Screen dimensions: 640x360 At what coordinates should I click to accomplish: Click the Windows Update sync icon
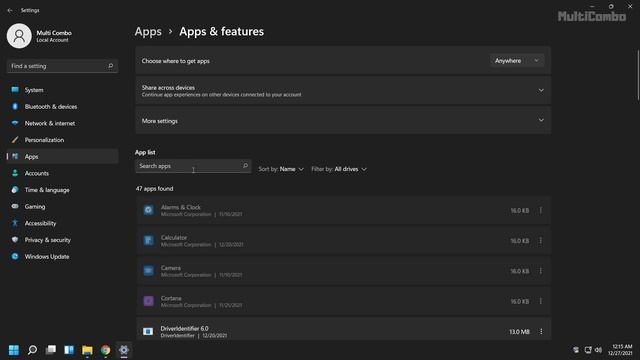pyautogui.click(x=15, y=257)
